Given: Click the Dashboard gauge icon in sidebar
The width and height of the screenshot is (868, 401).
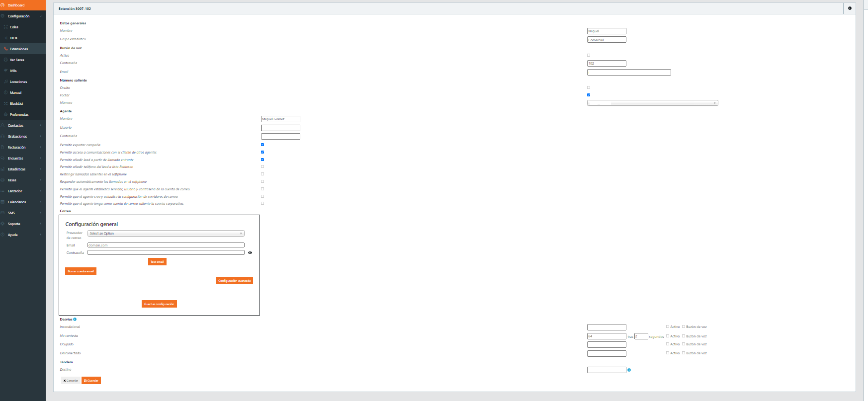Looking at the screenshot, I should coord(3,5).
